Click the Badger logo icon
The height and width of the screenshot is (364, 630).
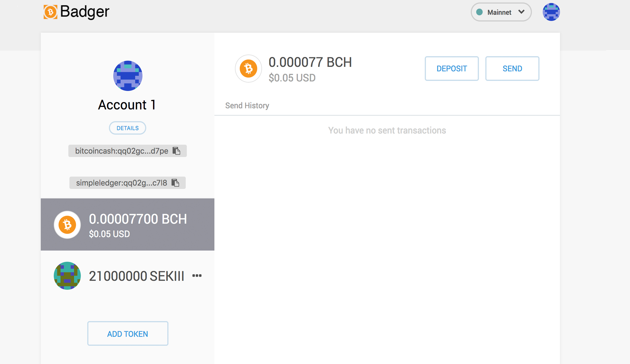(x=51, y=12)
